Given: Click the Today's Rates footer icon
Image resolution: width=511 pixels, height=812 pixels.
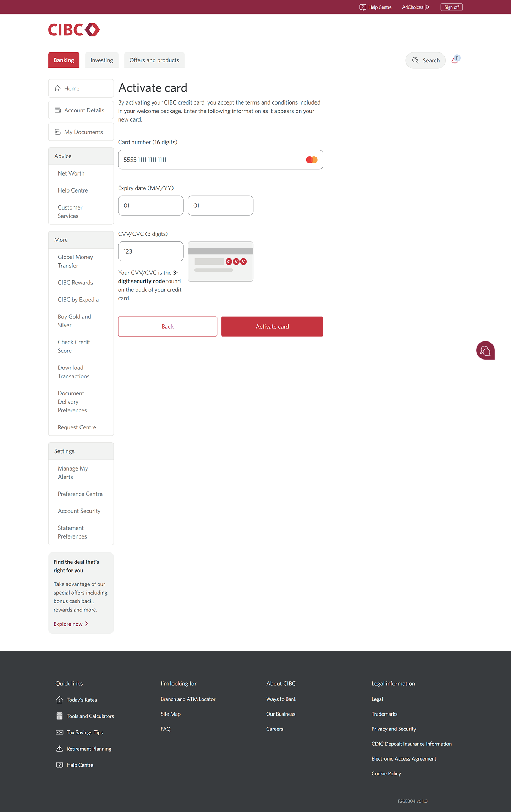Looking at the screenshot, I should [60, 700].
